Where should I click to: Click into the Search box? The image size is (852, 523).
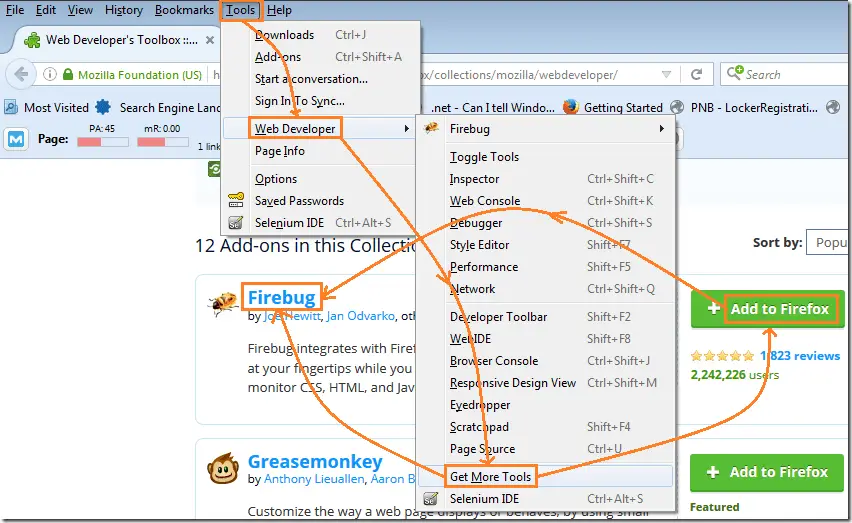[787, 74]
